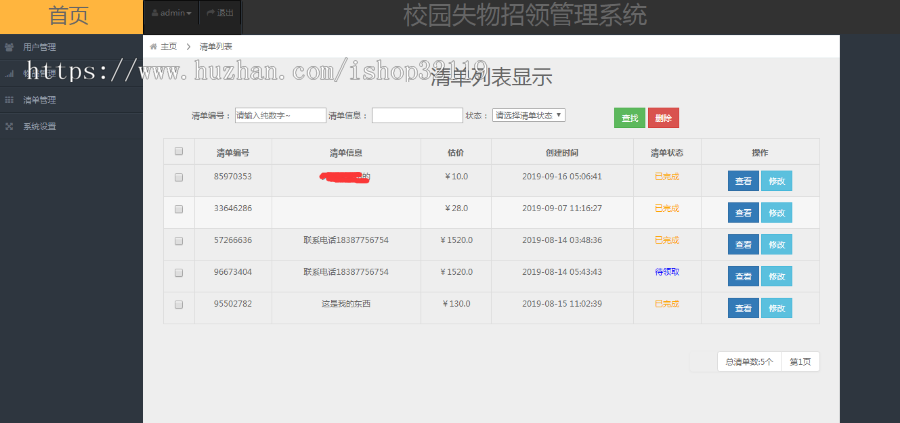The width and height of the screenshot is (900, 423).
Task: Click the 创建时间 column header
Action: tap(562, 153)
